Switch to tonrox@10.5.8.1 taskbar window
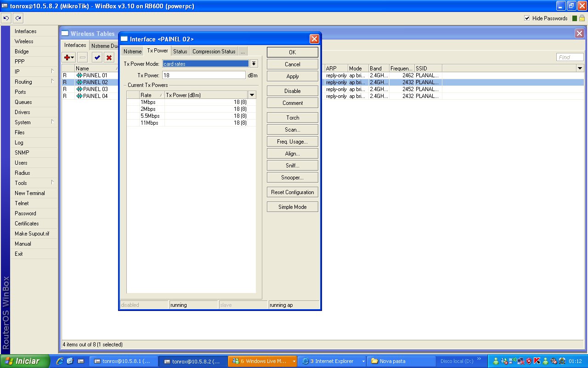Screen dimensions: 588x368 123,361
